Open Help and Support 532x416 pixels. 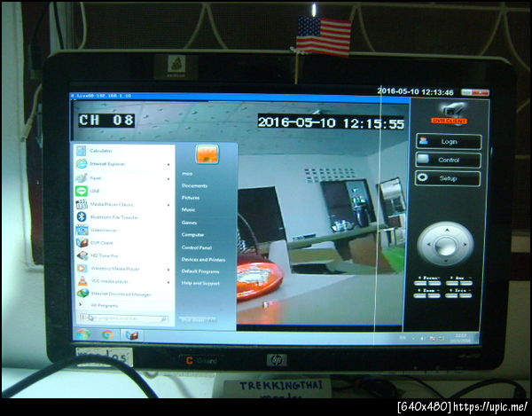(x=200, y=283)
